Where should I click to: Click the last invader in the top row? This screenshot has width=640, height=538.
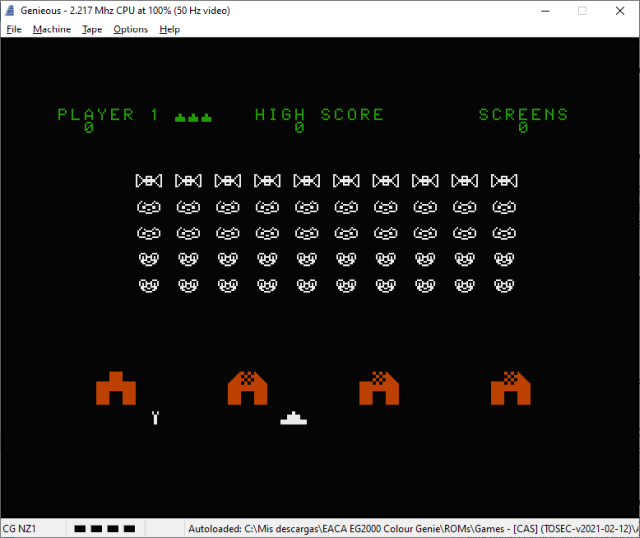[x=504, y=181]
